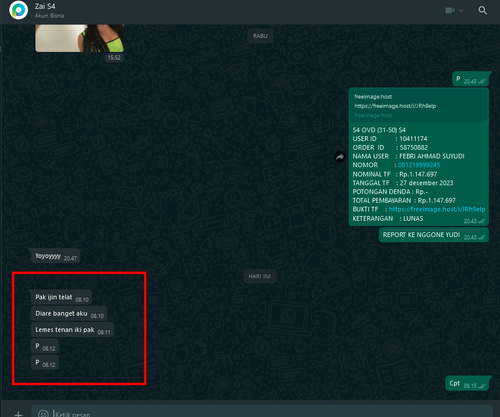The height and width of the screenshot is (417, 500).
Task: Click the 'TANGGAL TF : 27 desember 2023' line
Action: (403, 183)
